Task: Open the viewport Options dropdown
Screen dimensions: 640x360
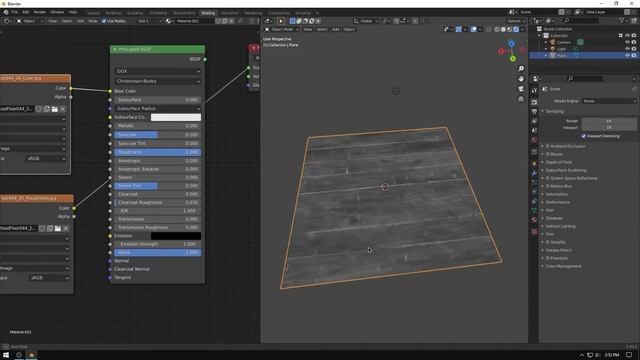Action: point(516,21)
